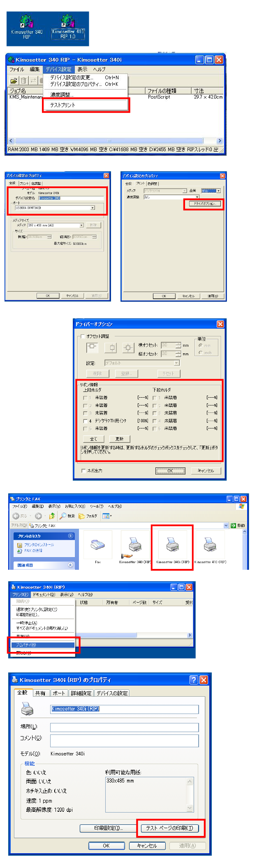This screenshot has width=257, height=868.
Task: Click the help question mark in the Properties title bar
Action: pyautogui.click(x=194, y=680)
